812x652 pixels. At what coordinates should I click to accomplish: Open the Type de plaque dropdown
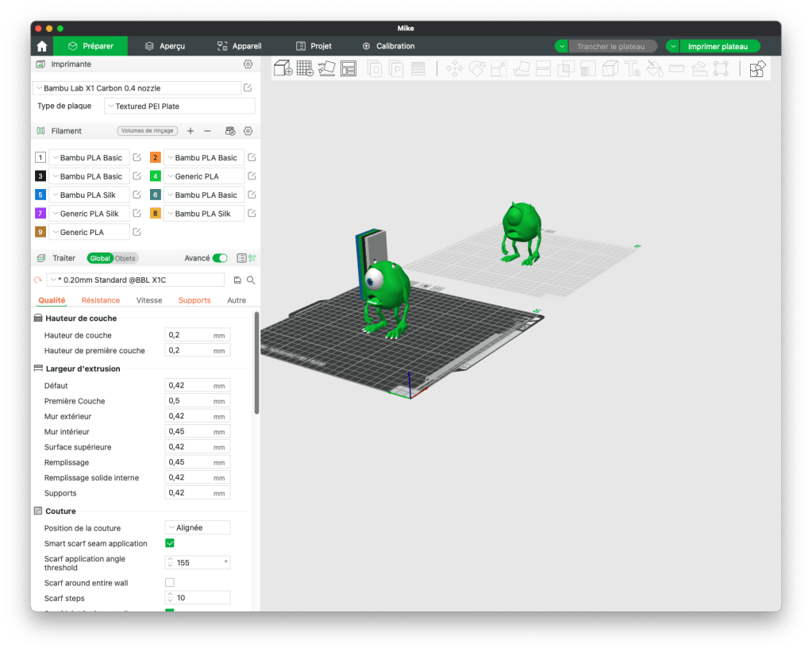[179, 106]
